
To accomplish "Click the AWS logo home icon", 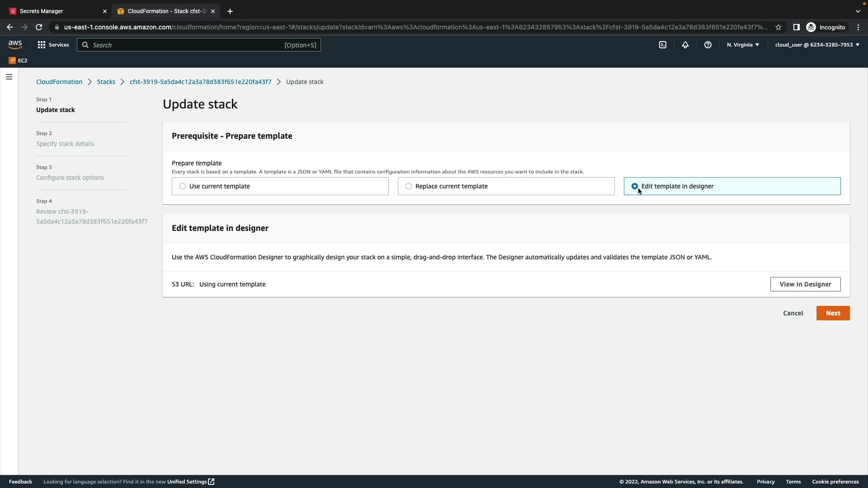I will [x=15, y=45].
